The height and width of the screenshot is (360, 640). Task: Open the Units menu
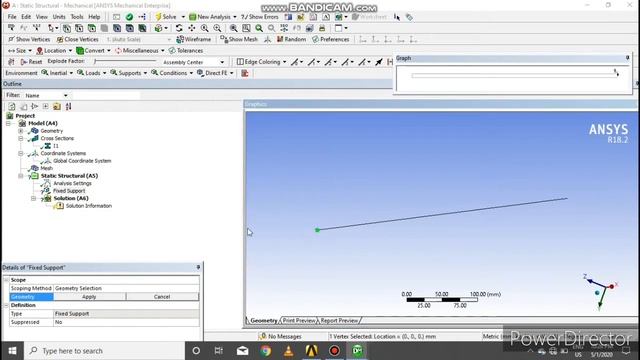[59, 17]
